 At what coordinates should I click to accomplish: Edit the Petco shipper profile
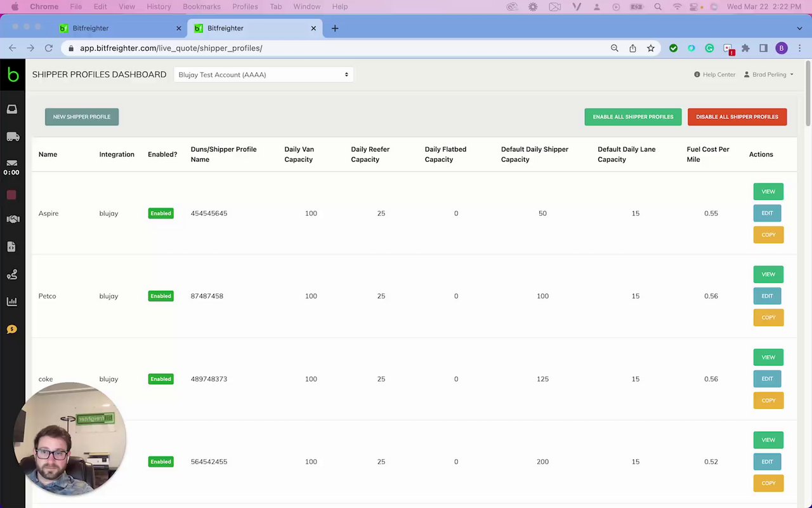click(x=767, y=296)
